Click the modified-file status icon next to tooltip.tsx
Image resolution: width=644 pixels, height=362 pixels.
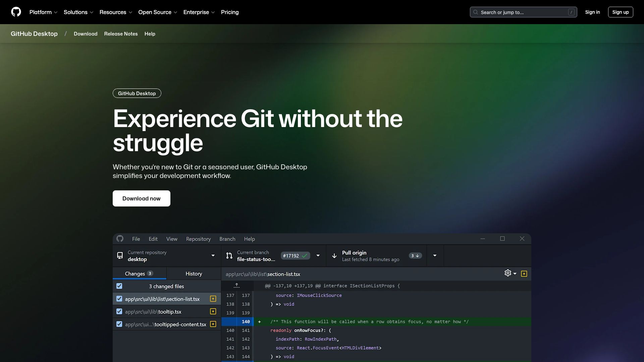tap(213, 311)
